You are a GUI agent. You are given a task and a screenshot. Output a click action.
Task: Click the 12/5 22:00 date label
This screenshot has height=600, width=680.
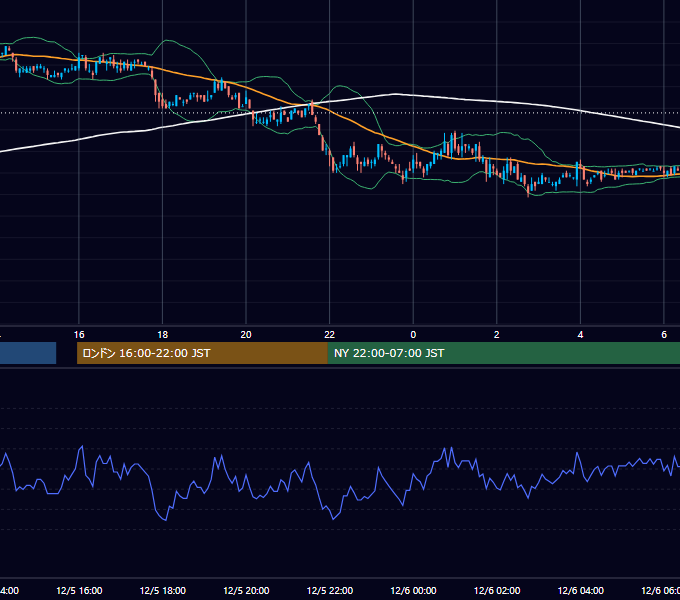coord(330,591)
